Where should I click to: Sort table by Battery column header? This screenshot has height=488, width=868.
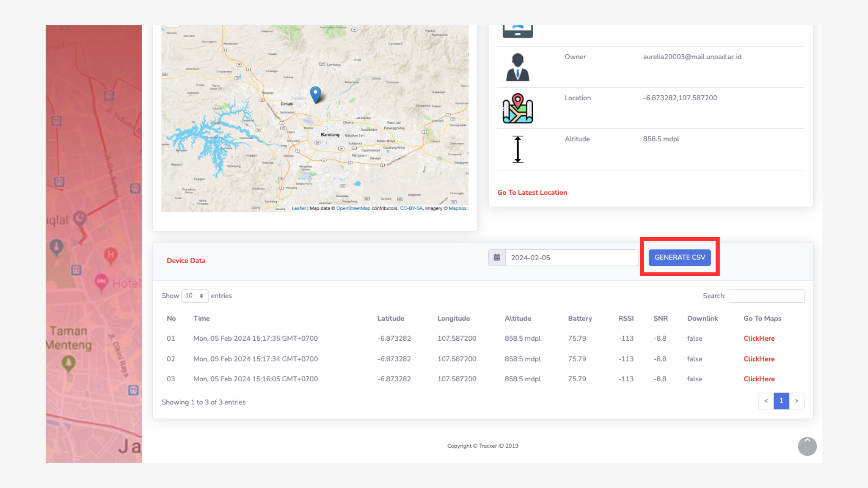[x=580, y=319]
